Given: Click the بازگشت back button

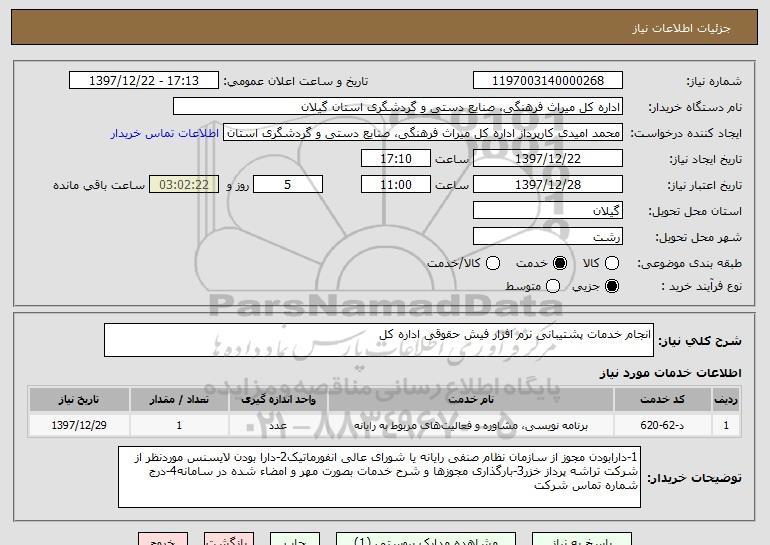Looking at the screenshot, I should click(229, 539).
